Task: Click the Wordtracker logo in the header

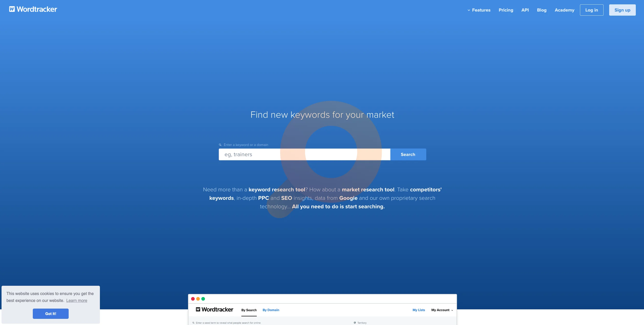Action: [33, 9]
